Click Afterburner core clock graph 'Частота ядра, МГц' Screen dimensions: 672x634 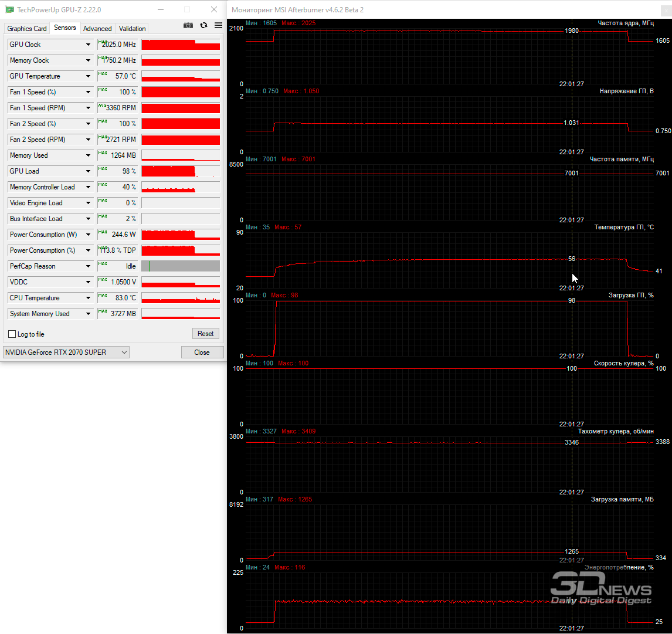click(450, 56)
